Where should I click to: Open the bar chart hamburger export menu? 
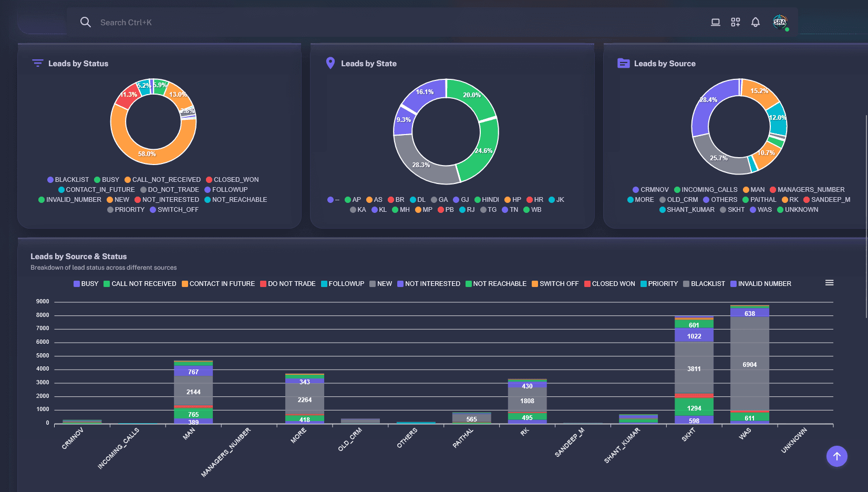click(829, 283)
